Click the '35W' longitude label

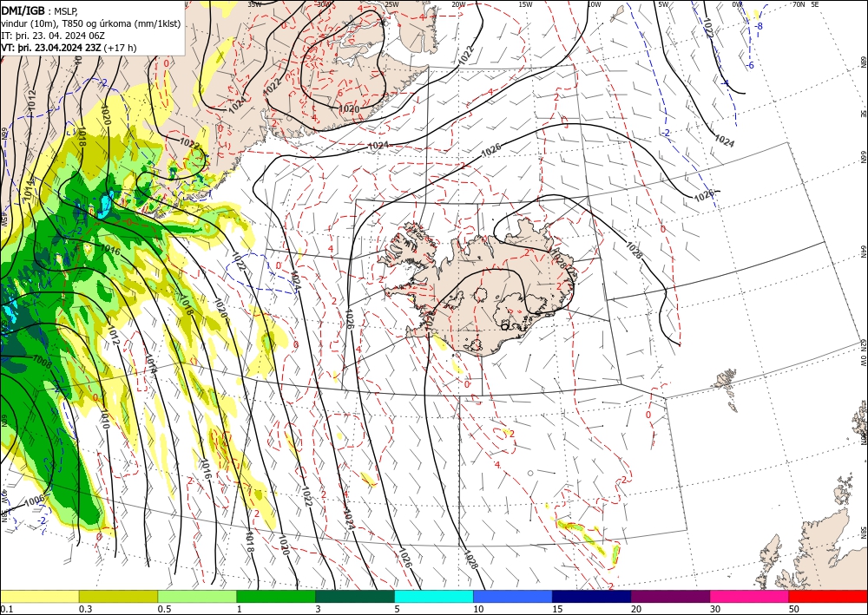pos(254,3)
